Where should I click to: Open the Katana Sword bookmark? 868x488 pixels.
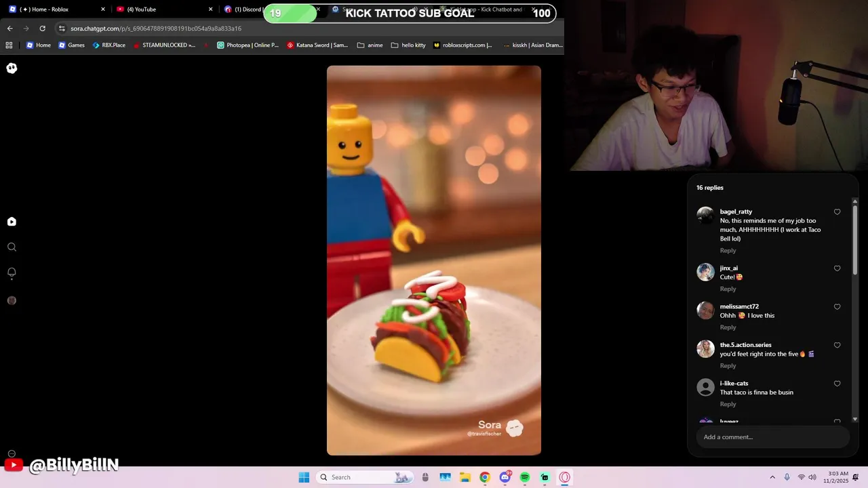[x=317, y=45]
